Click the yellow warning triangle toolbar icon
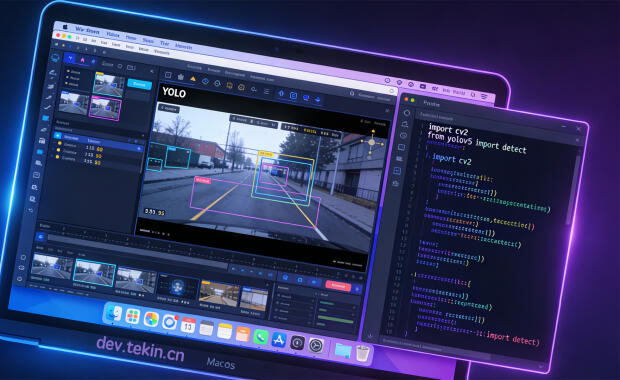Viewport: 620px width, 380px height. point(193,79)
